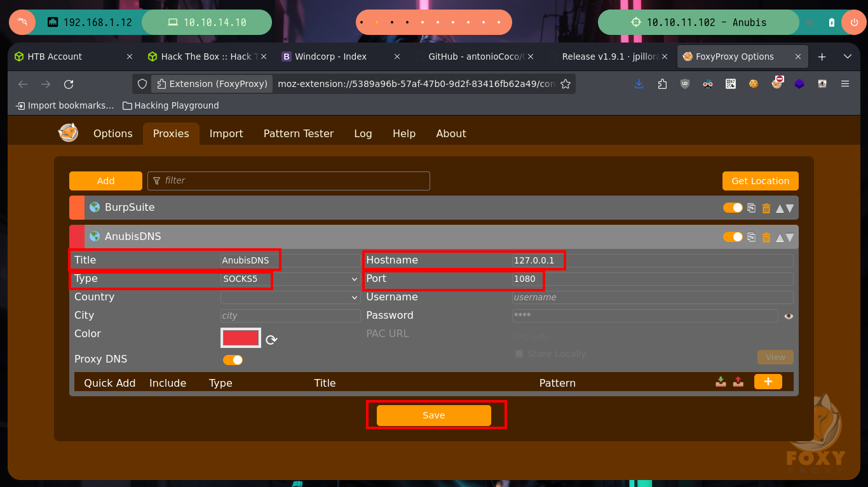The height and width of the screenshot is (487, 868).
Task: Click the Save button
Action: pyautogui.click(x=434, y=415)
